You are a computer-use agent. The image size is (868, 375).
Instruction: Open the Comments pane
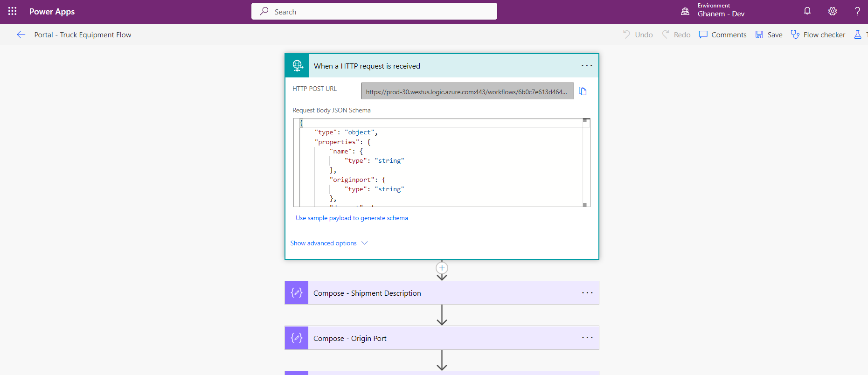[722, 35]
